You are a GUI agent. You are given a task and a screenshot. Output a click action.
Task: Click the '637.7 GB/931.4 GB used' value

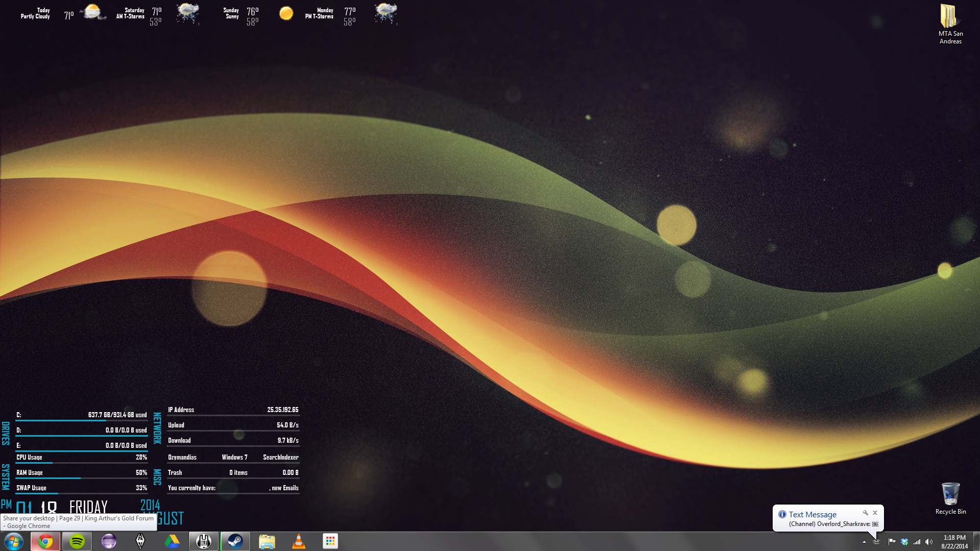point(117,415)
